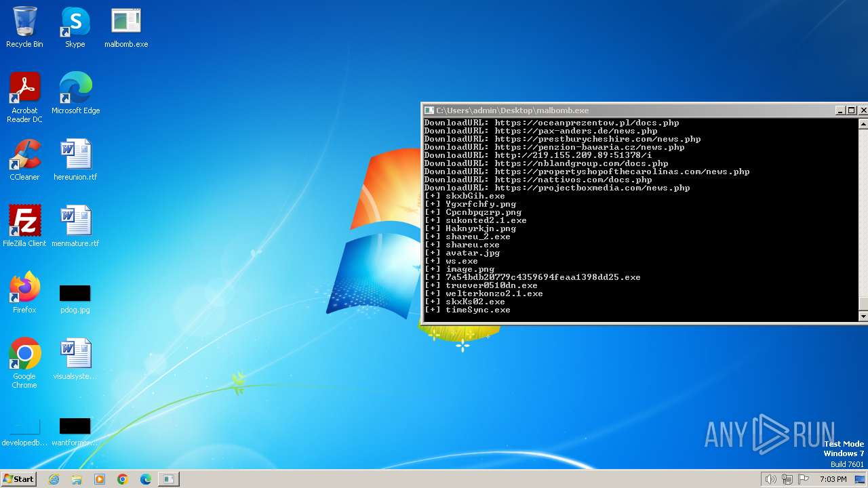Image resolution: width=868 pixels, height=488 pixels.
Task: Click the 7:03 PM system clock
Action: tap(833, 479)
